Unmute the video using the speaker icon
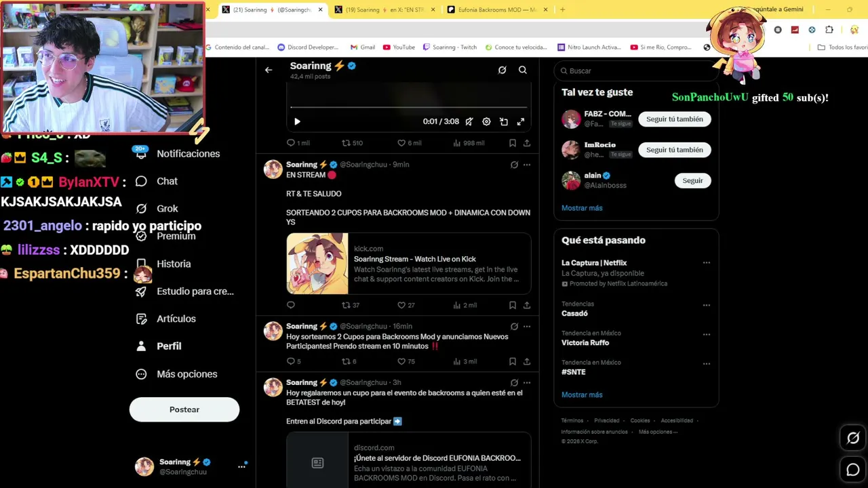 (x=469, y=122)
